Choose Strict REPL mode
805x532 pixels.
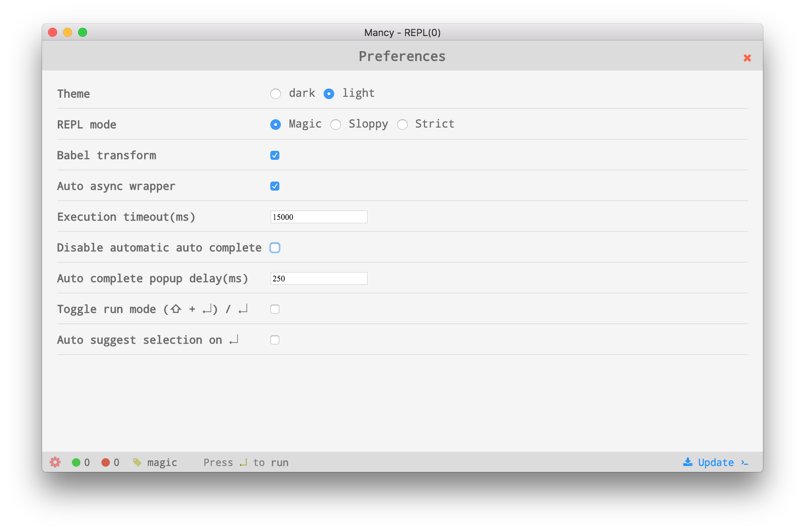(402, 124)
